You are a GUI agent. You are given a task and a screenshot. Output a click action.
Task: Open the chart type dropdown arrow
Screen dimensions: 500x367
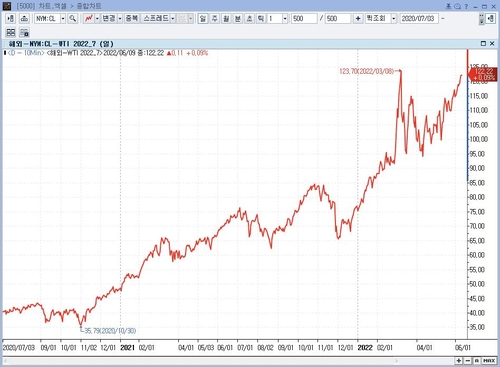coord(97,18)
